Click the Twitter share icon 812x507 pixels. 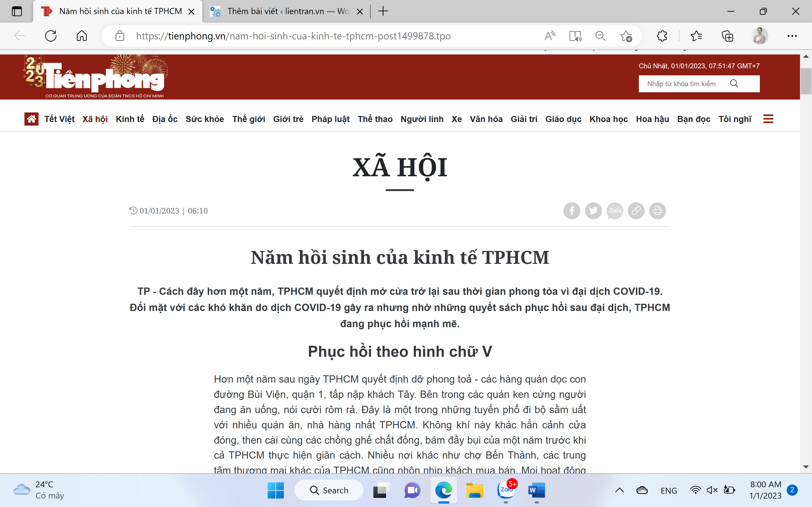[x=593, y=210]
